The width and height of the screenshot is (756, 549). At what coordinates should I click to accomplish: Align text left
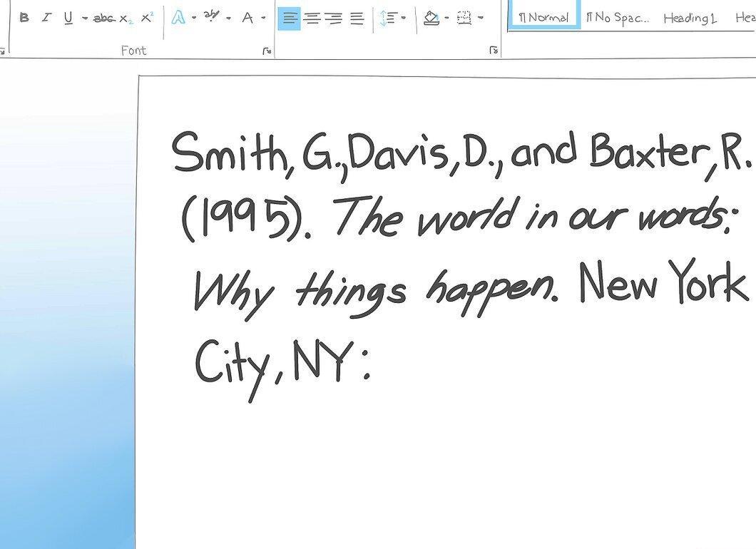tap(289, 19)
